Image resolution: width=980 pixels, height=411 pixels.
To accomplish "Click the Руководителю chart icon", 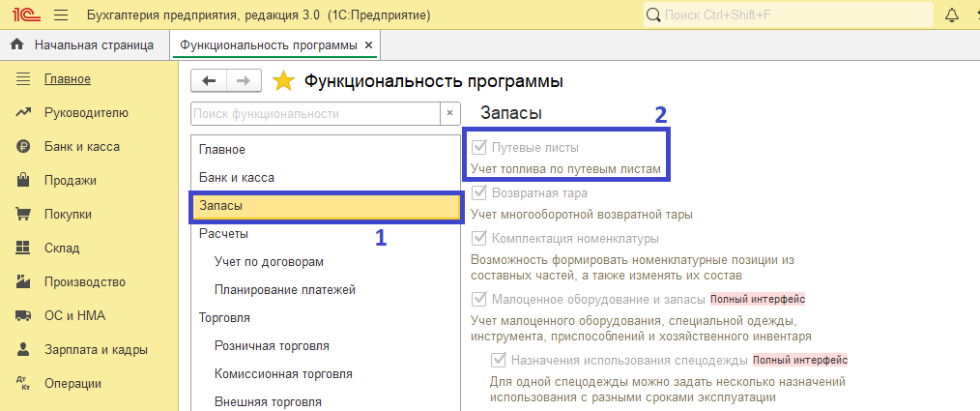I will click(23, 113).
